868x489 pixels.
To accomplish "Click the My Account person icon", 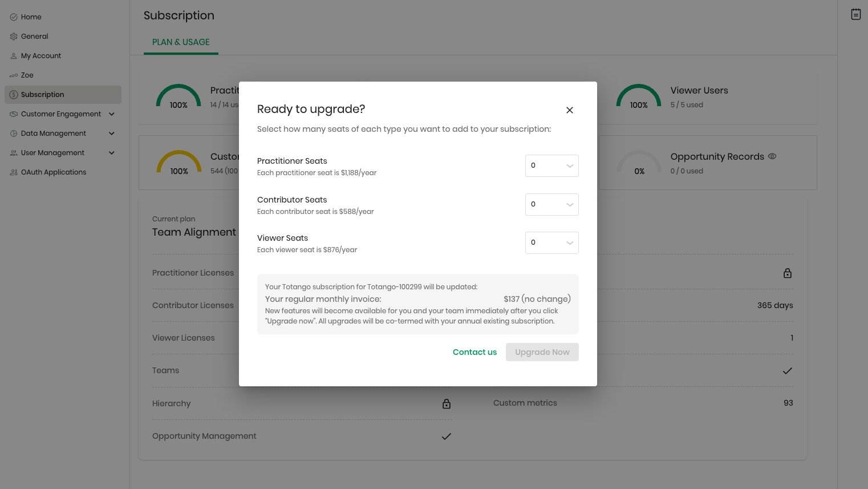I will point(14,56).
